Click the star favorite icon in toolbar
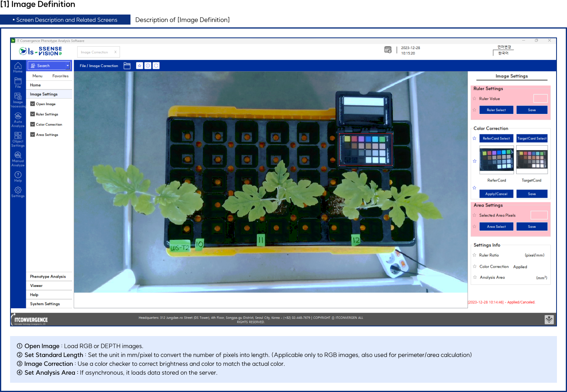This screenshot has height=392, width=567. tap(139, 65)
